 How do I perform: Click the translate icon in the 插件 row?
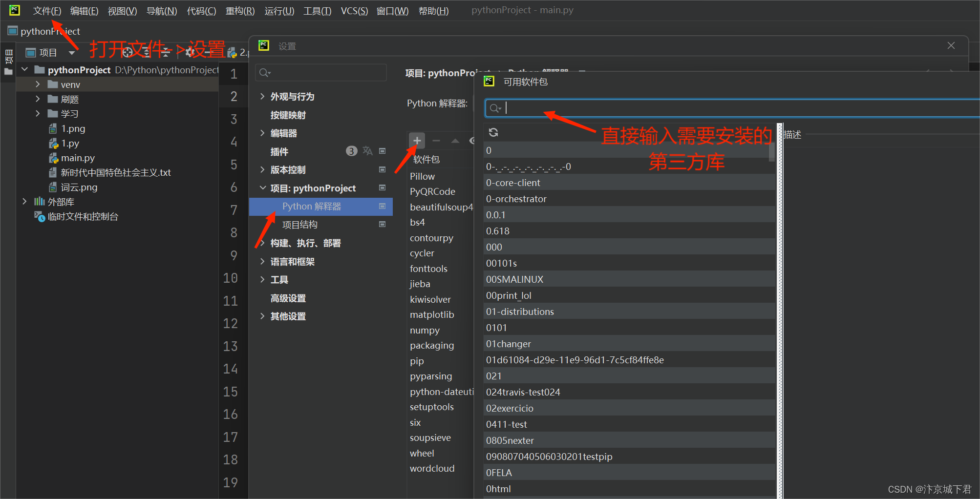pyautogui.click(x=367, y=151)
